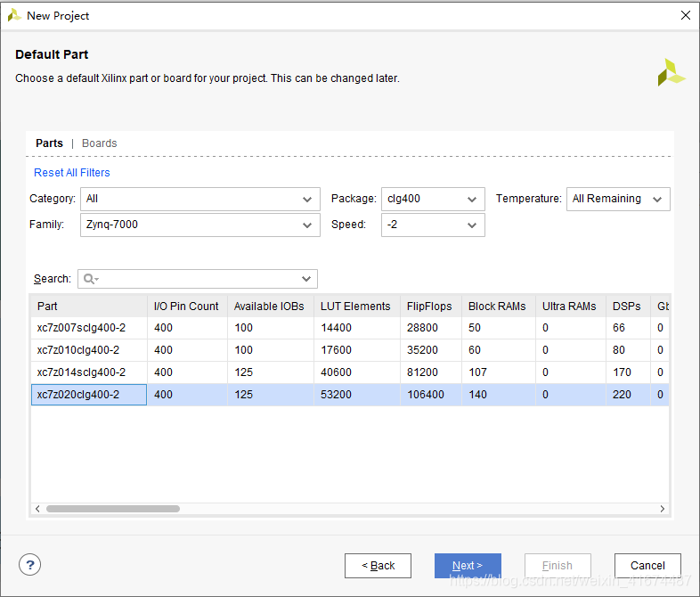Sort by Block RAMs column header

click(x=498, y=307)
